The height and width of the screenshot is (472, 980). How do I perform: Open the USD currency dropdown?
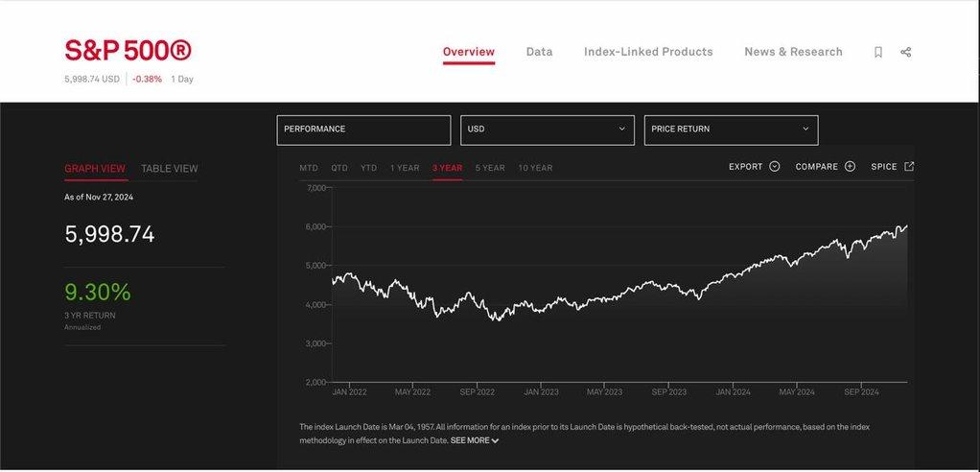pos(548,130)
